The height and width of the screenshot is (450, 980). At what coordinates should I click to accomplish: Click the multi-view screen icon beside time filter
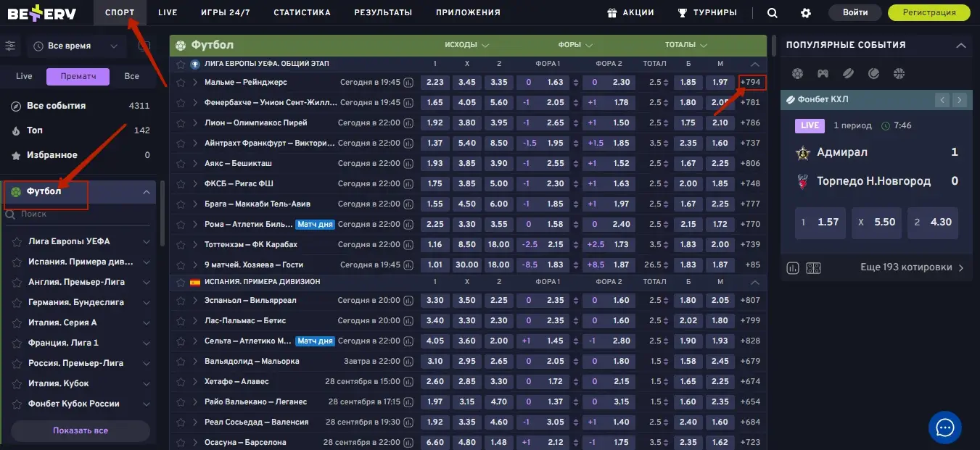(x=144, y=46)
